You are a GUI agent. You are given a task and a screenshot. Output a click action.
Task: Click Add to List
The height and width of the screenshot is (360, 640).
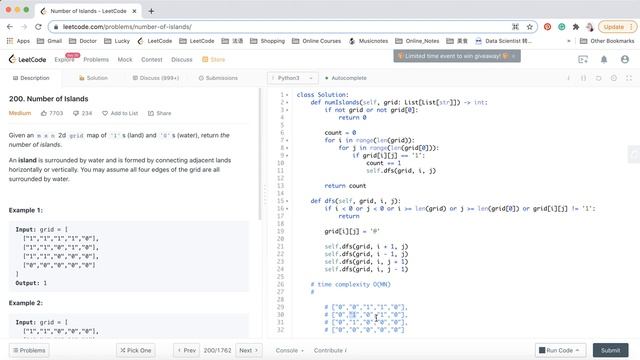[x=120, y=113]
